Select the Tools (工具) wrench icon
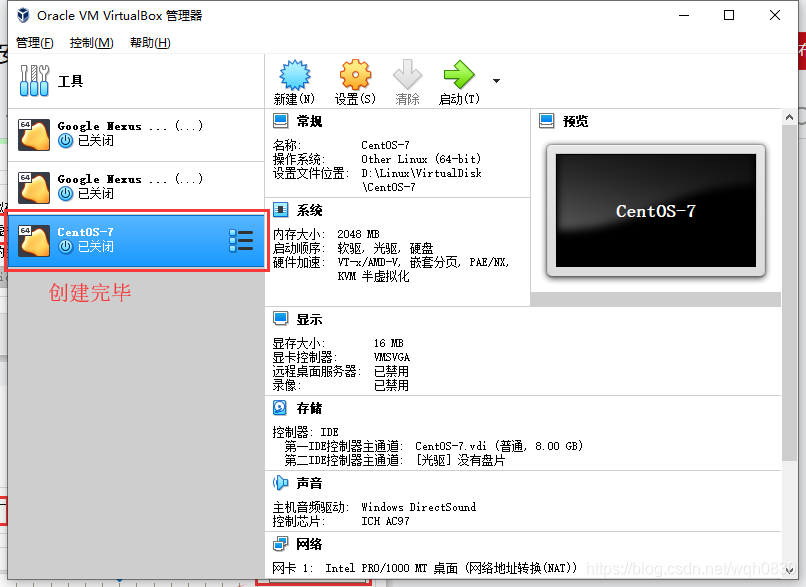The image size is (806, 587). [34, 81]
